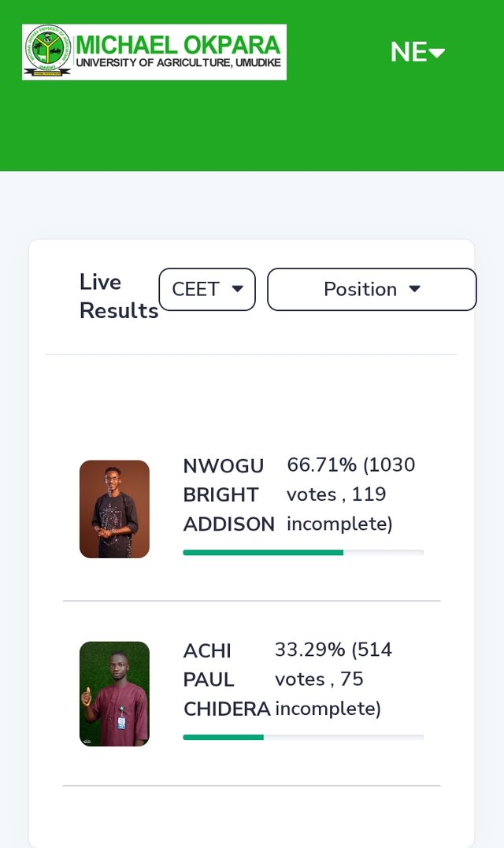504x848 pixels.
Task: Click the university crest emblem
Action: click(x=47, y=50)
